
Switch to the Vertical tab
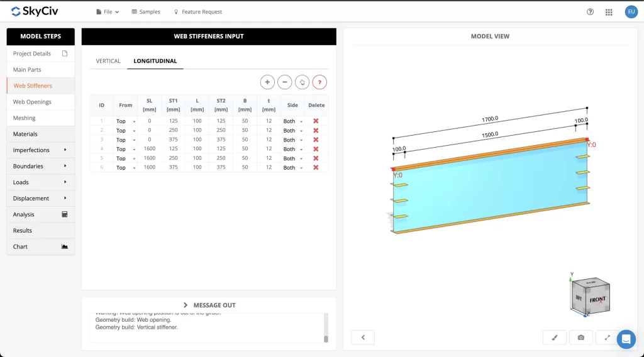pos(108,61)
